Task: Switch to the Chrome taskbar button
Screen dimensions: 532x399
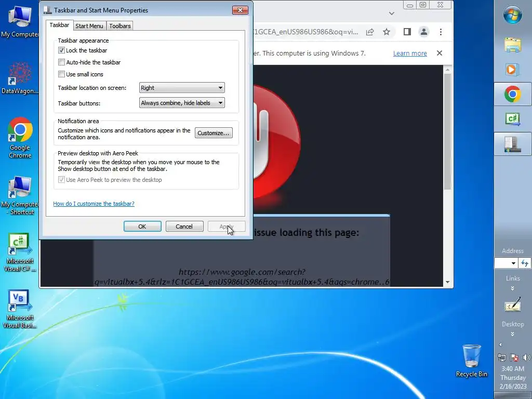Action: click(513, 94)
